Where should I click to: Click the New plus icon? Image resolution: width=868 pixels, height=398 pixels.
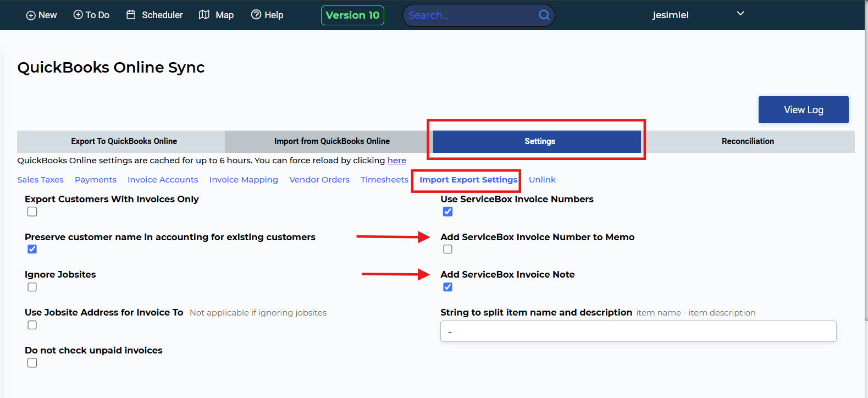point(31,15)
